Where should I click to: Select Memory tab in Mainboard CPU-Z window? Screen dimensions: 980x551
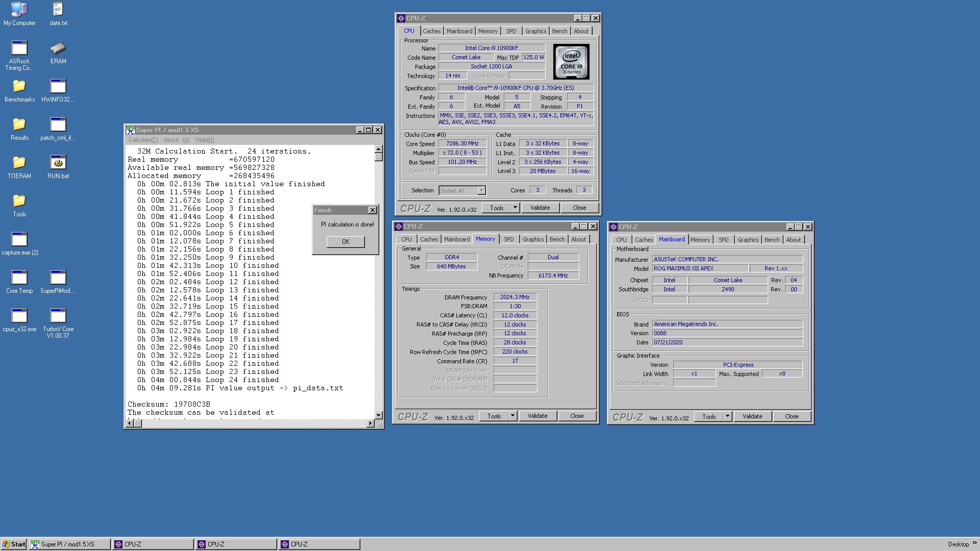(700, 240)
